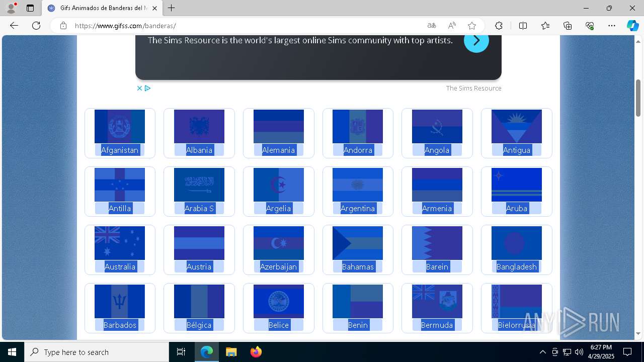This screenshot has width=644, height=362.
Task: Click the Angola label link
Action: 437,150
